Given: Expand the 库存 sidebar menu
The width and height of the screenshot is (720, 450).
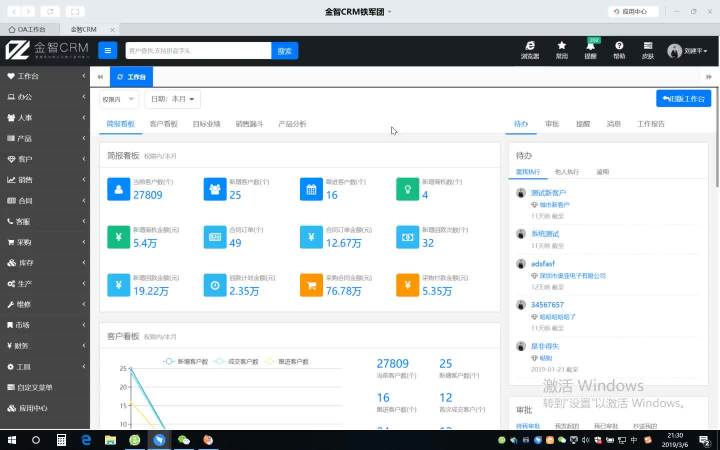Looking at the screenshot, I should [x=45, y=263].
